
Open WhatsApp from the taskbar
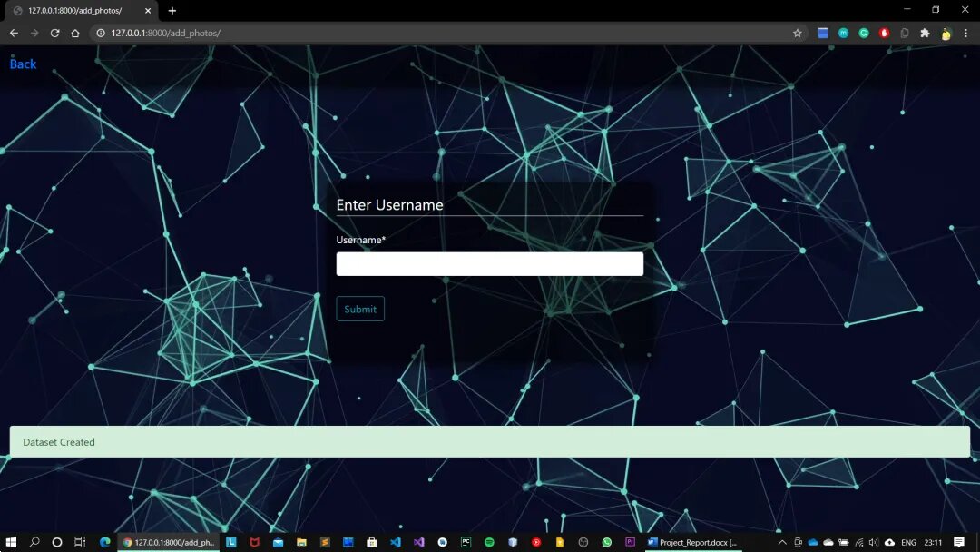606,542
